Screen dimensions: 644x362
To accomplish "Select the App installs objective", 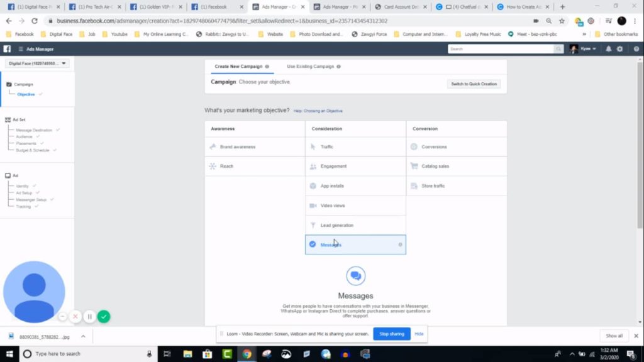I will tap(355, 186).
